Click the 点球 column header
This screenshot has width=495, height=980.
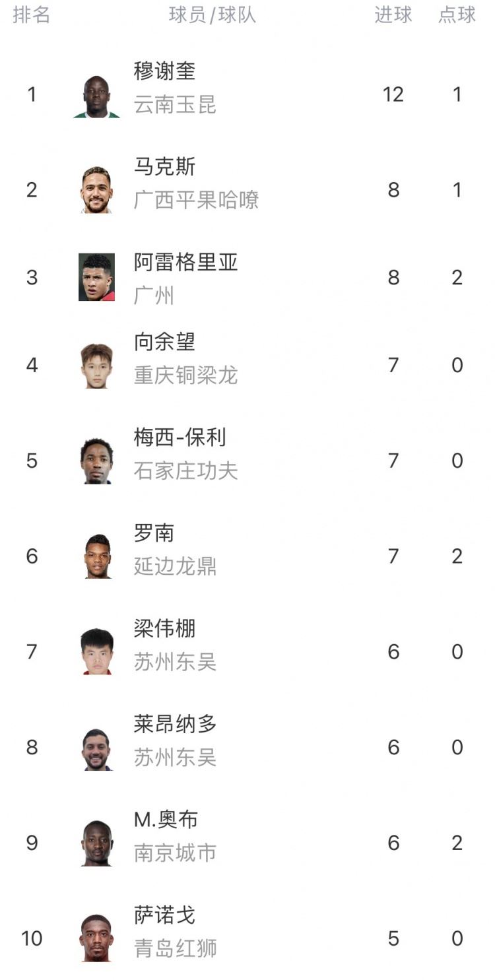(x=457, y=15)
